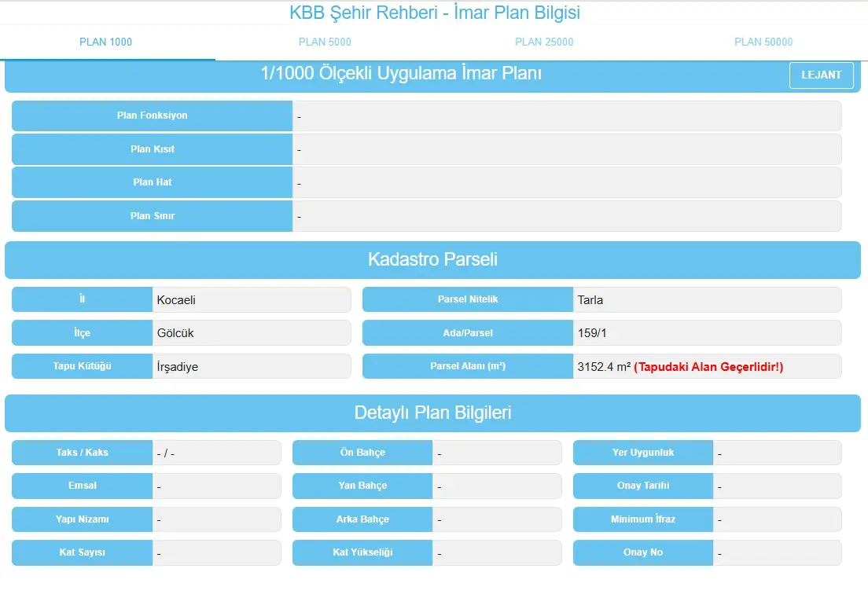Switch to the PLAN 1000 tab
This screenshot has width=868, height=598.
click(x=105, y=42)
